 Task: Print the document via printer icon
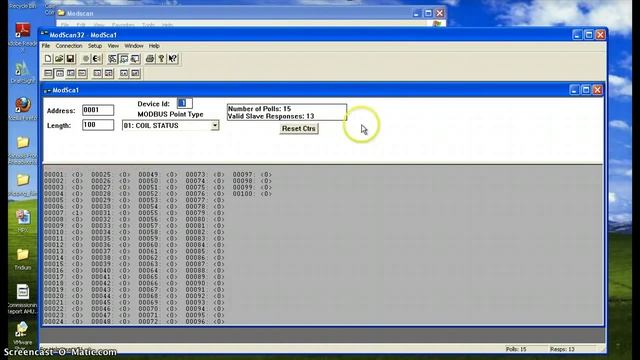(x=150, y=59)
